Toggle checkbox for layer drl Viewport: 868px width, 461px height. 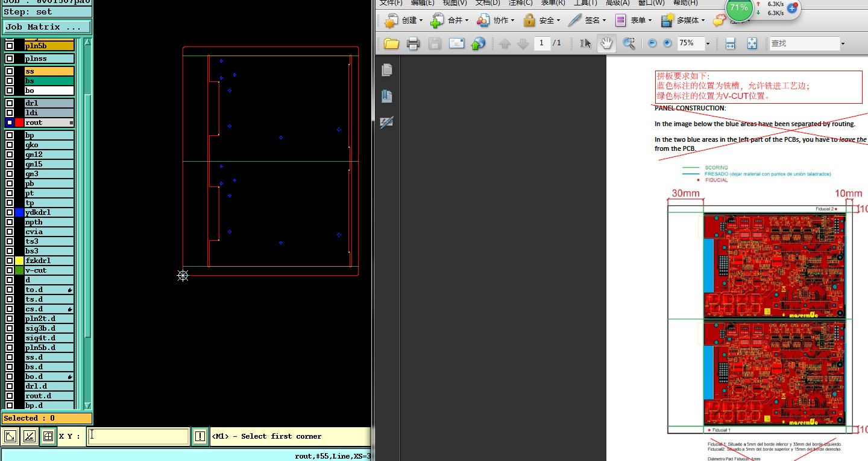pyautogui.click(x=10, y=103)
